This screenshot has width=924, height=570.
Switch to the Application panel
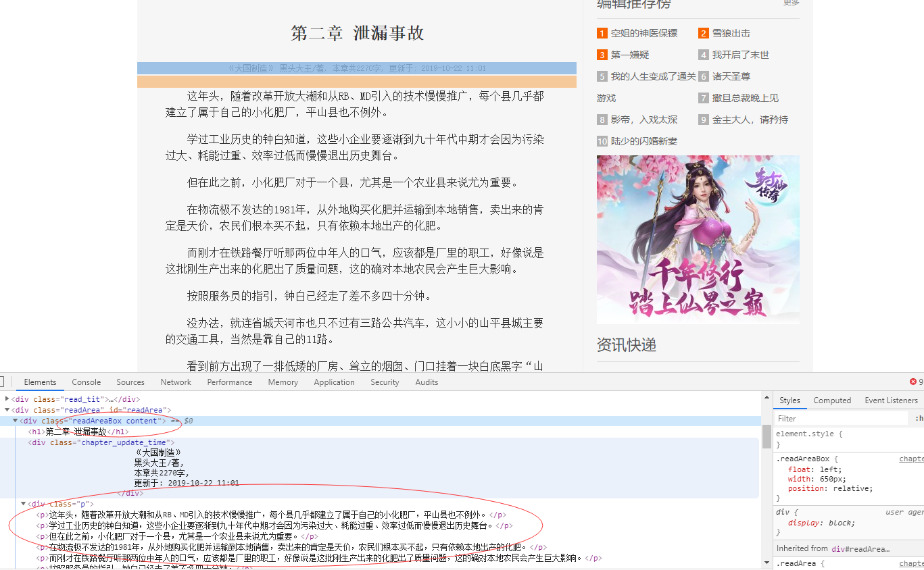[x=334, y=382]
